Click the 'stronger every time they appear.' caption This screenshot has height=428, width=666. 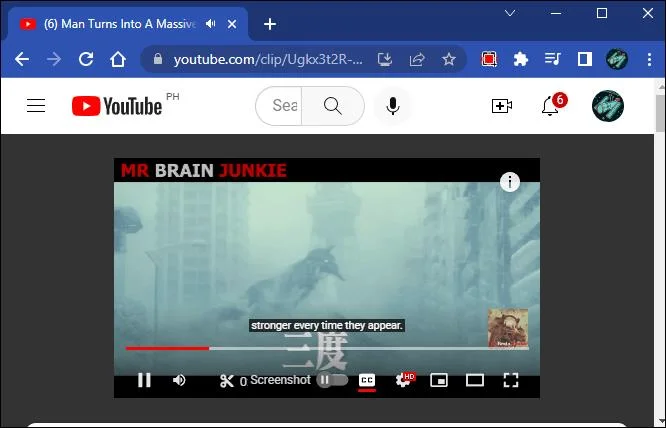point(326,326)
